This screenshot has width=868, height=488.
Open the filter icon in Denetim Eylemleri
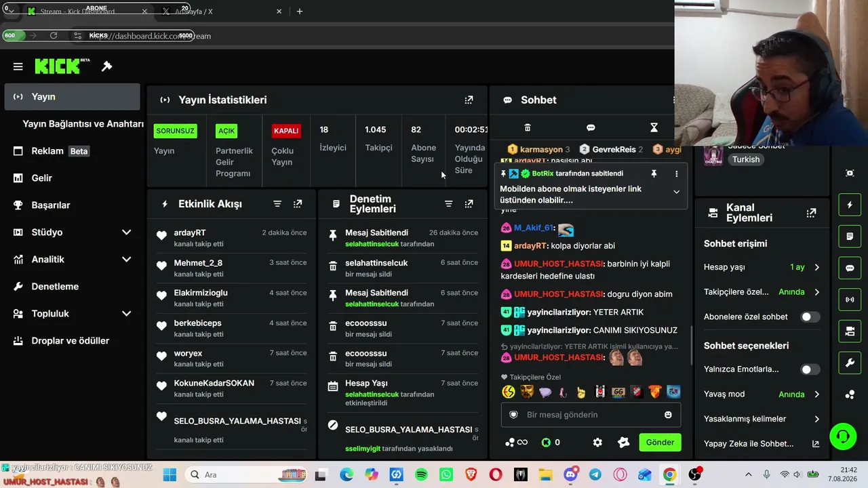click(448, 204)
